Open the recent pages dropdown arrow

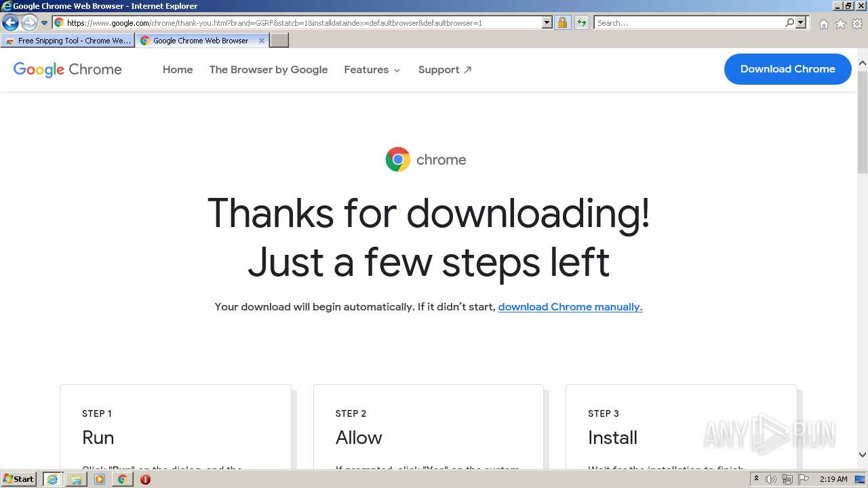[45, 23]
